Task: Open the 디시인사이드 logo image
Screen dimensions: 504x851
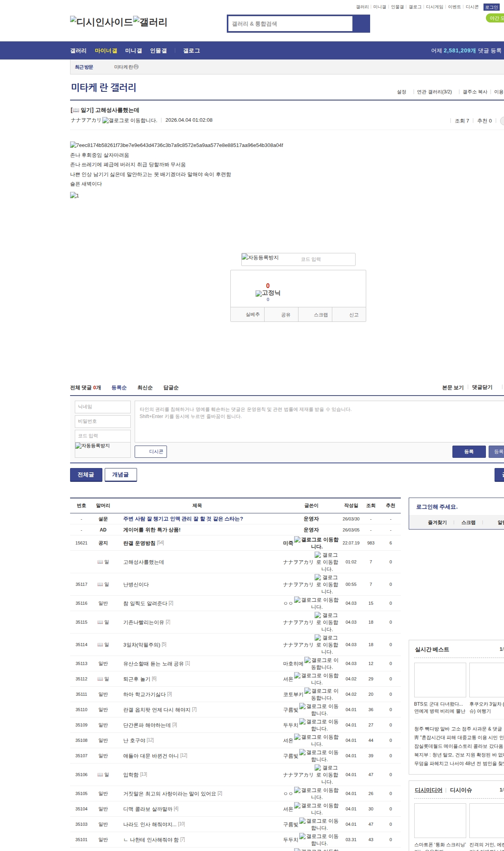Action: pyautogui.click(x=102, y=22)
